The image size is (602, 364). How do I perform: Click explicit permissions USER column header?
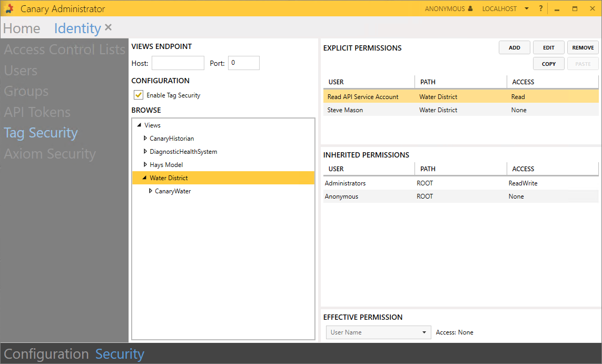tap(369, 82)
